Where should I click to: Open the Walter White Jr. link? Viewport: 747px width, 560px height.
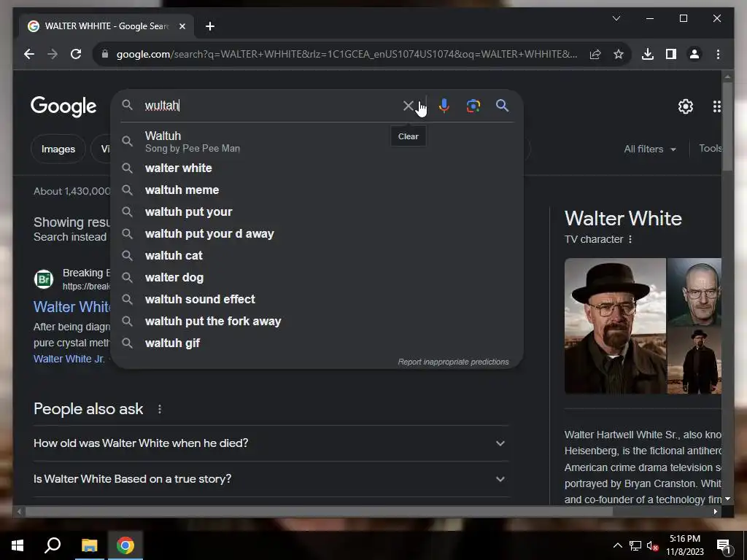tap(69, 359)
